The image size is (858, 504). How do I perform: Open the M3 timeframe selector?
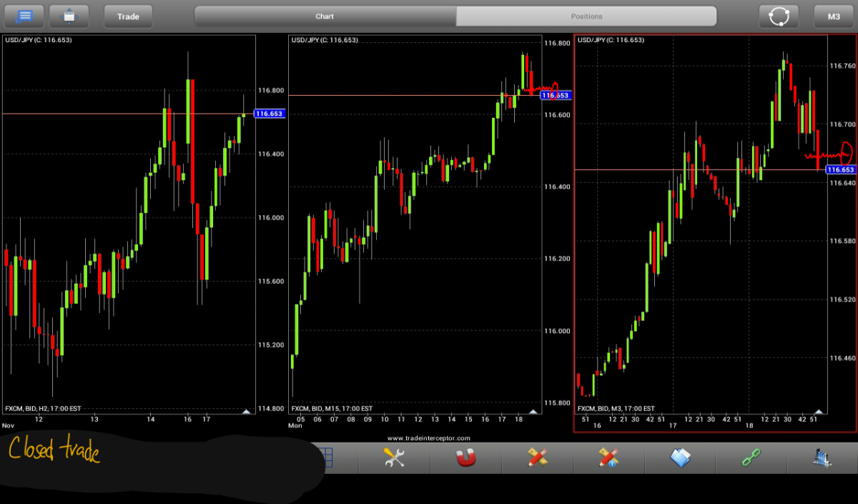point(834,16)
